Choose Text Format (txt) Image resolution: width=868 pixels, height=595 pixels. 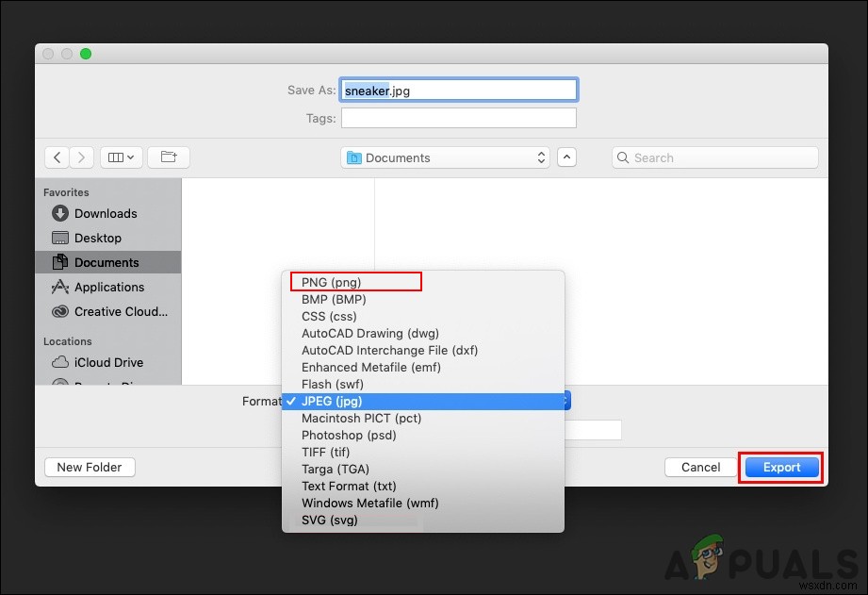[423, 486]
